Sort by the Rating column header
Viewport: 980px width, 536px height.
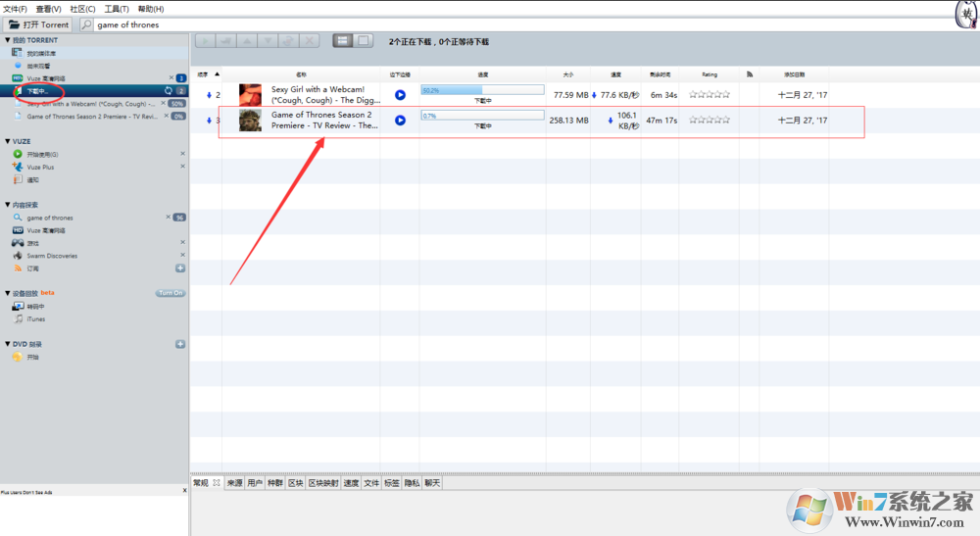click(710, 74)
